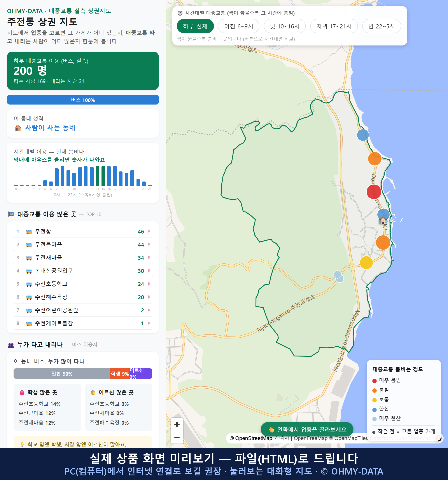448x480 pixels.
Task: Open the 주전항 stop row
Action: tap(83, 232)
